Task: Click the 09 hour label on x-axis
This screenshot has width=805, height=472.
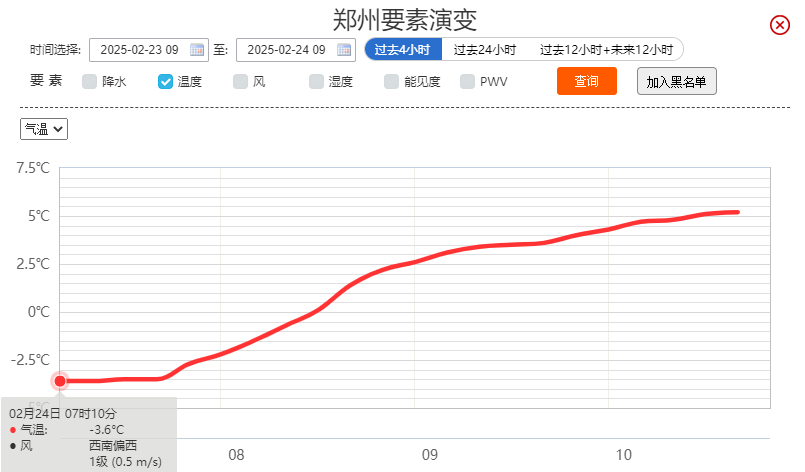Action: click(x=430, y=455)
